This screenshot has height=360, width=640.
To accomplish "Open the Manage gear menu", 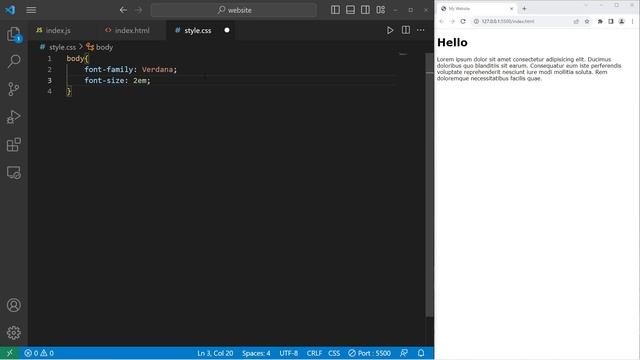I will pyautogui.click(x=13, y=333).
